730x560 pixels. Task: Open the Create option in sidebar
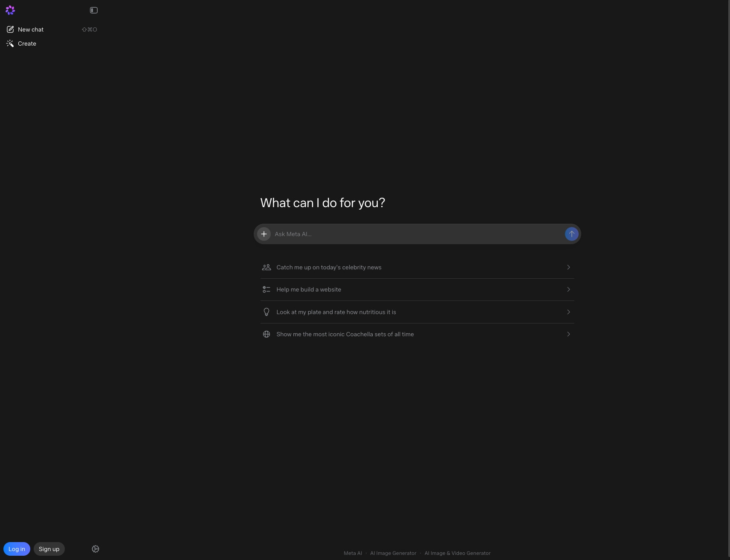[x=51, y=43]
